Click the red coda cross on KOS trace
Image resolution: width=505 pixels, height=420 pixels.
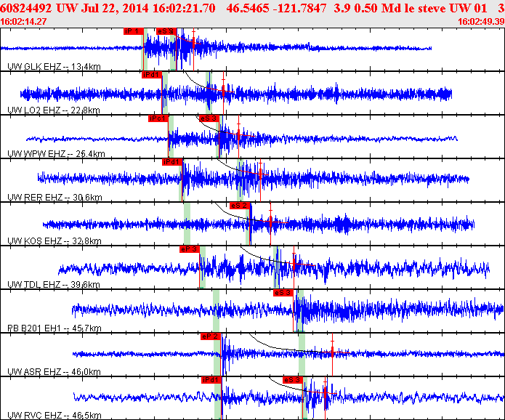(270, 222)
